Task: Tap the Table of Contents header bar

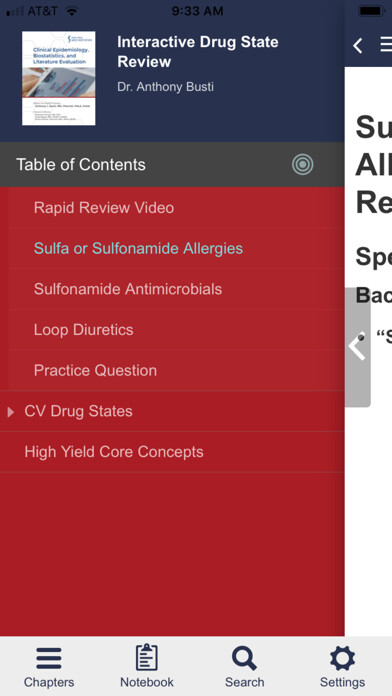Action: tap(172, 165)
